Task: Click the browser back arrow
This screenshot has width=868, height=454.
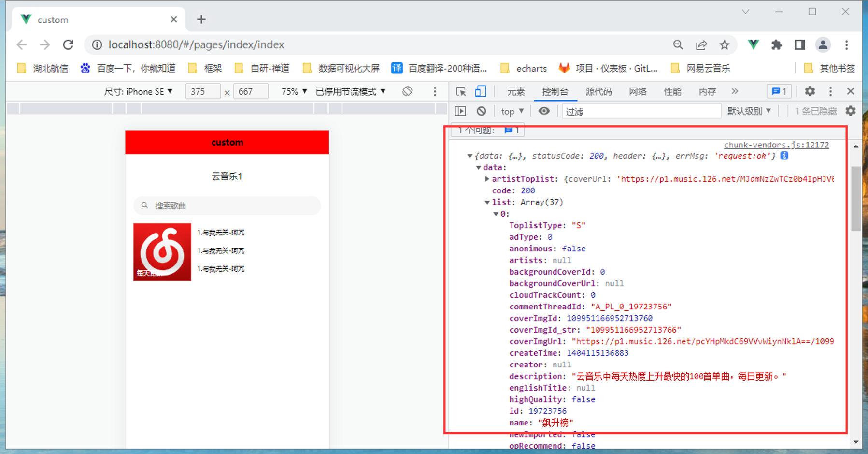Action: (x=22, y=45)
